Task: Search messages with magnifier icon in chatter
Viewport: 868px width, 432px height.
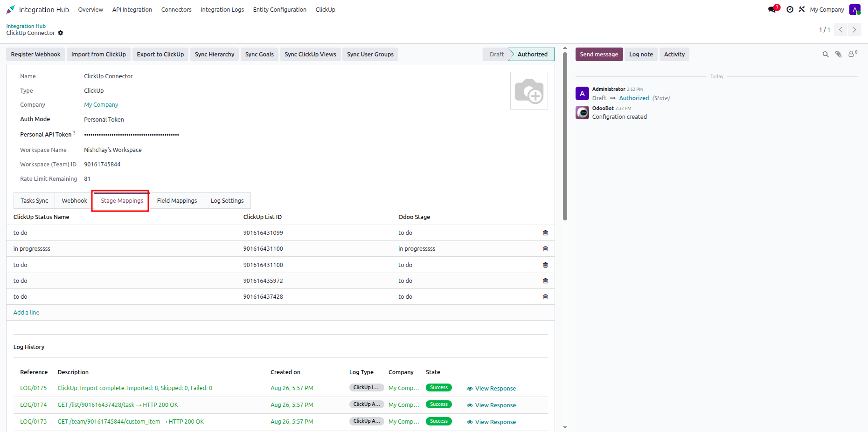Action: 826,55
